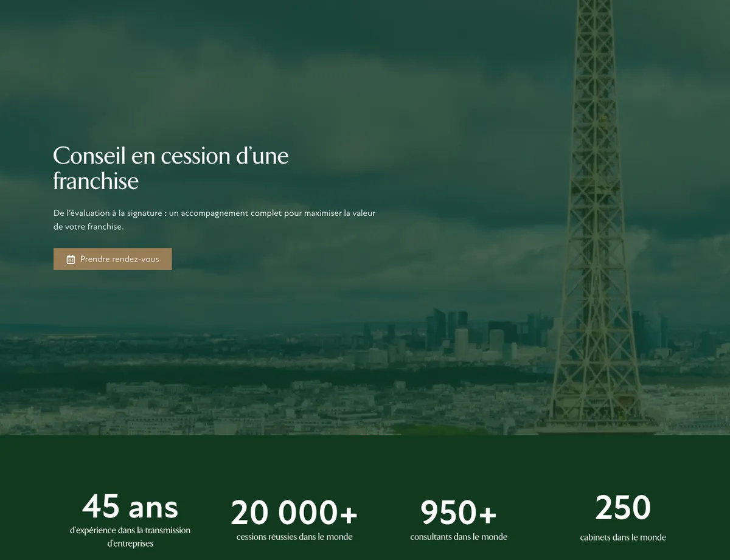Click the 20 000+ cessions figure
The height and width of the screenshot is (560, 730).
click(294, 513)
